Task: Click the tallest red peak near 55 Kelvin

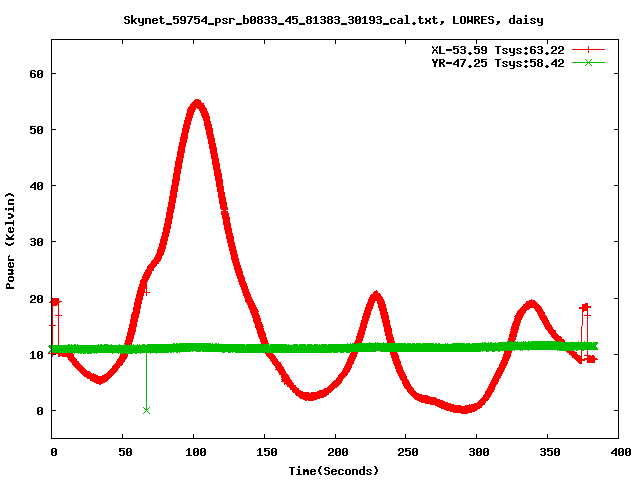Action: [x=197, y=104]
